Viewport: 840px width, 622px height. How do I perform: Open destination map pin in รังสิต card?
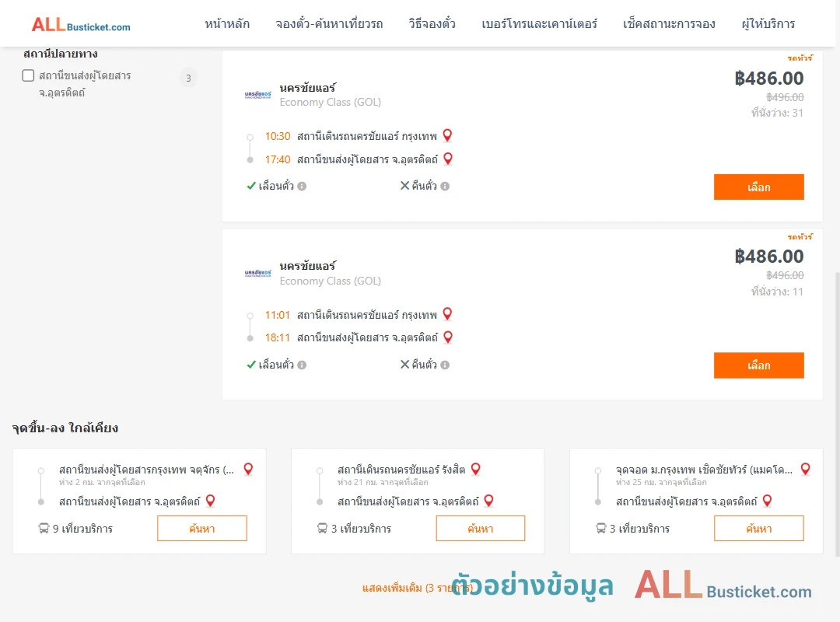tap(488, 501)
